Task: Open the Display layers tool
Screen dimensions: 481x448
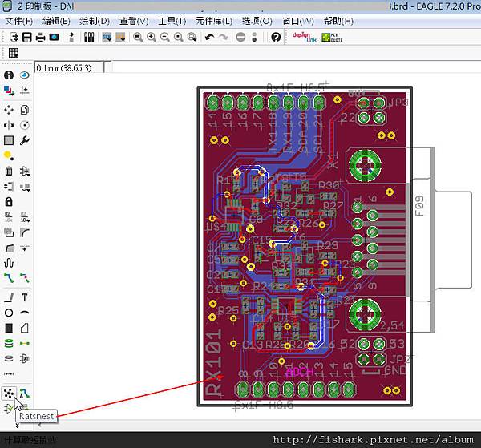Action: (9, 91)
